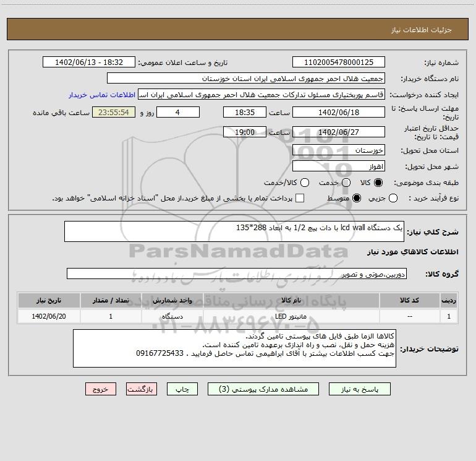Click the تعداد / مقدار column header
The height and width of the screenshot is (461, 476).
(111, 300)
